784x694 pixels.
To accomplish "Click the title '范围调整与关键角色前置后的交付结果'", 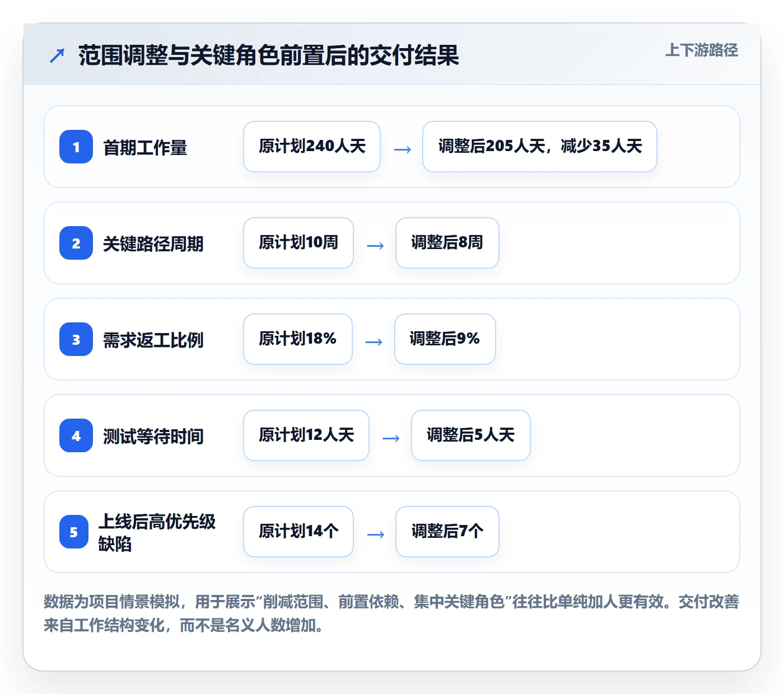I will 269,55.
